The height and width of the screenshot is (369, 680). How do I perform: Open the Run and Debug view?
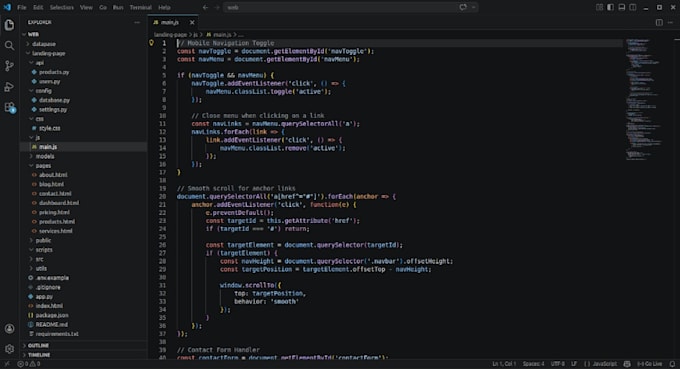9,87
